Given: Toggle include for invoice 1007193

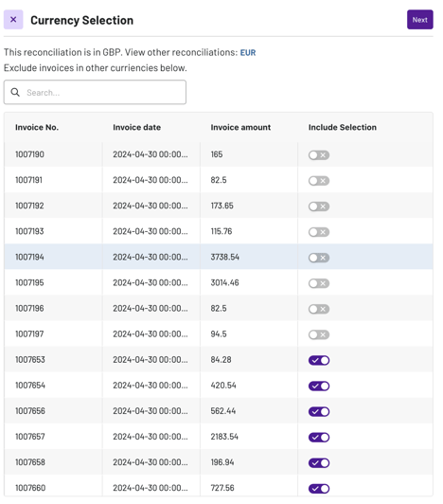Looking at the screenshot, I should (x=319, y=232).
